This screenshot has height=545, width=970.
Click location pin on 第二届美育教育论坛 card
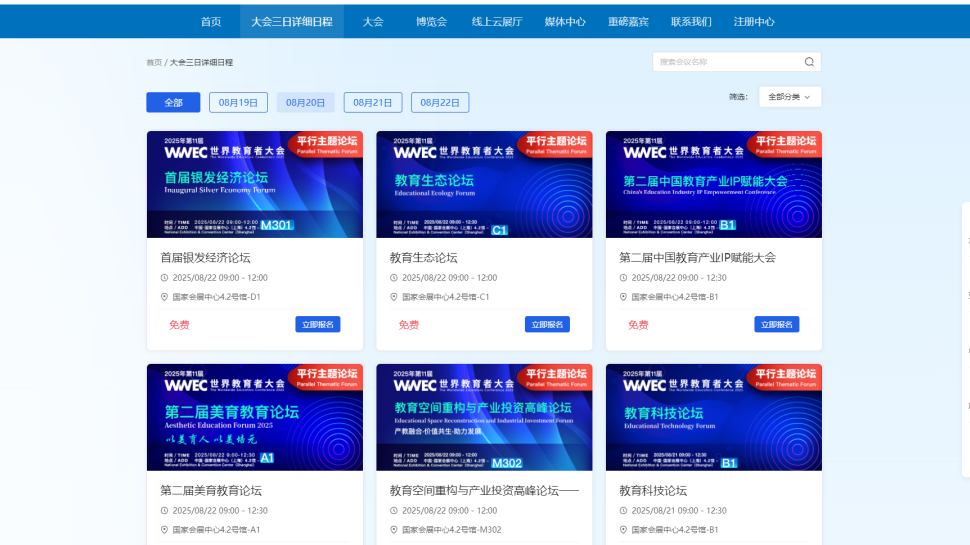tap(165, 530)
